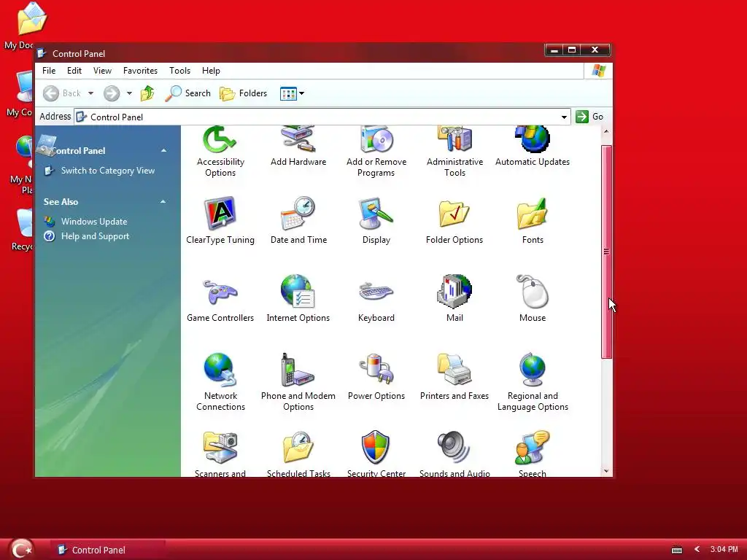Open Administrative Tools
The height and width of the screenshot is (560, 747).
point(454,152)
